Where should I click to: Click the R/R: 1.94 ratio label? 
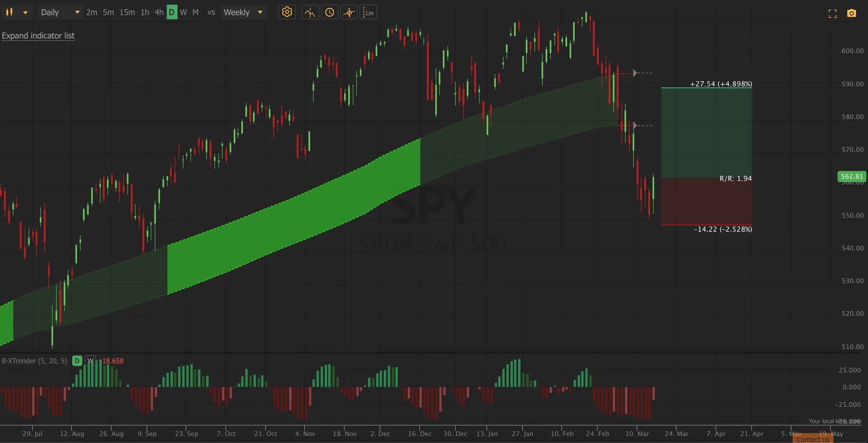(x=736, y=178)
